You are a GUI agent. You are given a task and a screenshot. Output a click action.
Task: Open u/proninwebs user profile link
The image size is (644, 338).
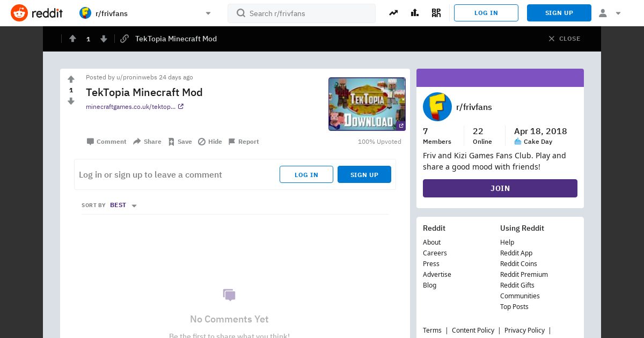tap(136, 77)
